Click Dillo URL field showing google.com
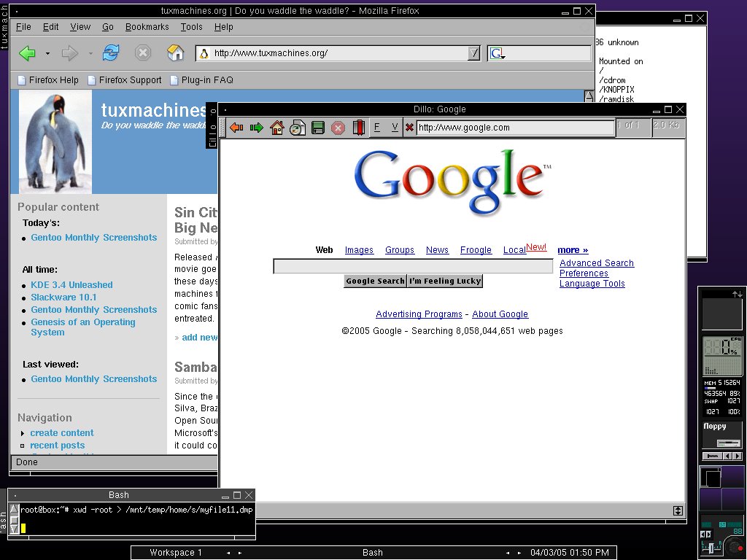Image resolution: width=747 pixels, height=560 pixels. 516,128
